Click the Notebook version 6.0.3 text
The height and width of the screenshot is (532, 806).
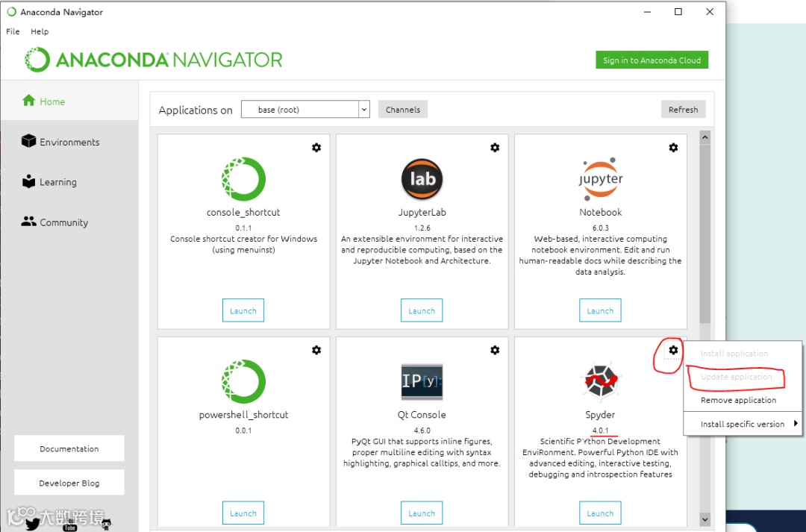pos(600,228)
